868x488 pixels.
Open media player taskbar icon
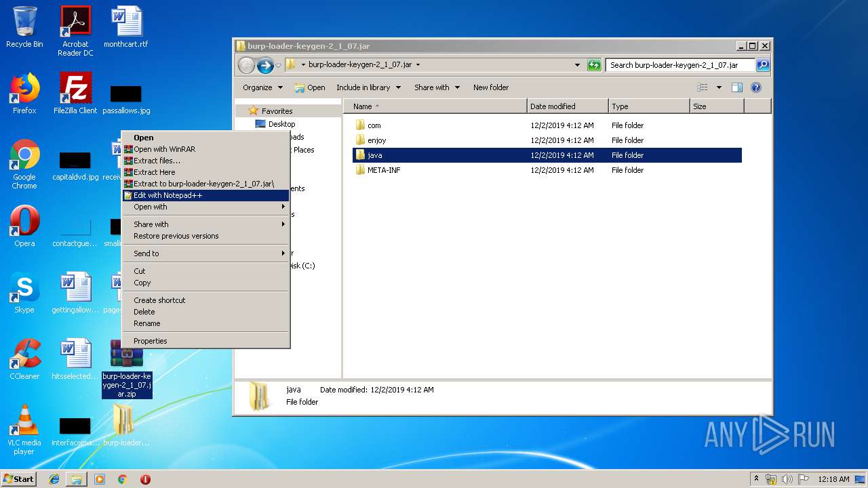(x=100, y=479)
